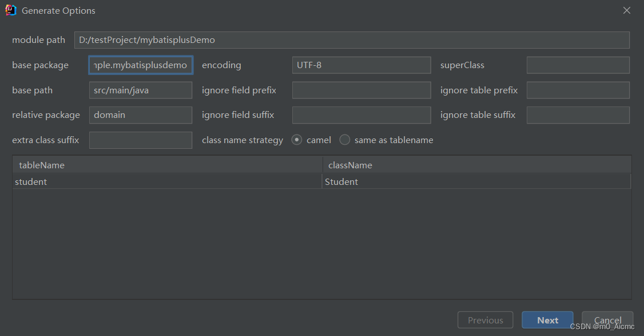Click the Cancel button
Screen dimensions: 644x336
[x=607, y=320]
